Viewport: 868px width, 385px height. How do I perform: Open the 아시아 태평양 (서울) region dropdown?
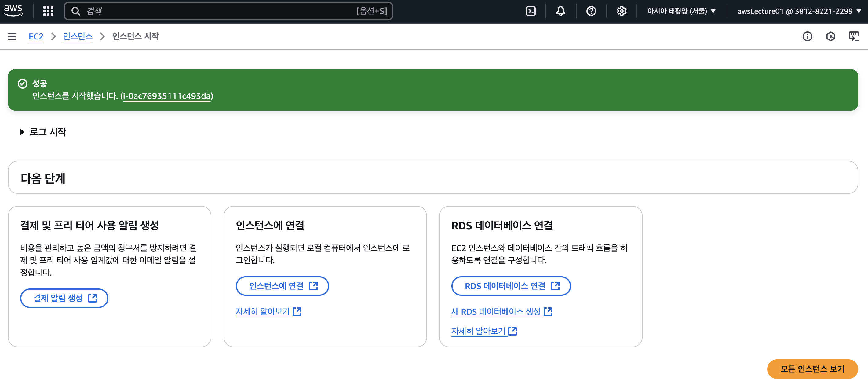(681, 11)
